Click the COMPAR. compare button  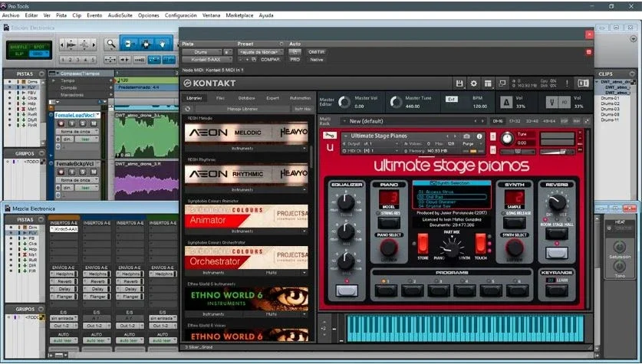coord(271,60)
